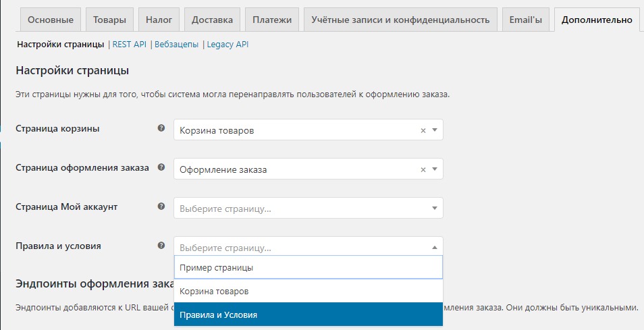Open the REST API sub-section link

[130, 45]
